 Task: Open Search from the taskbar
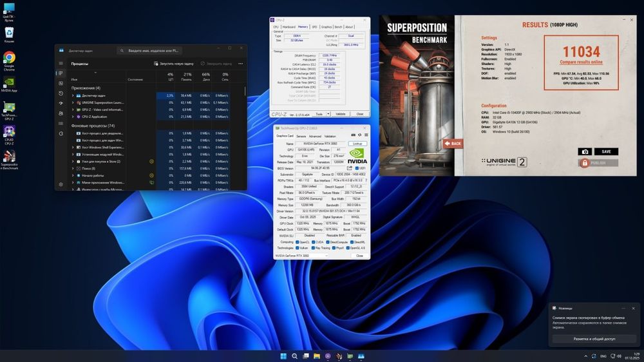(x=294, y=356)
